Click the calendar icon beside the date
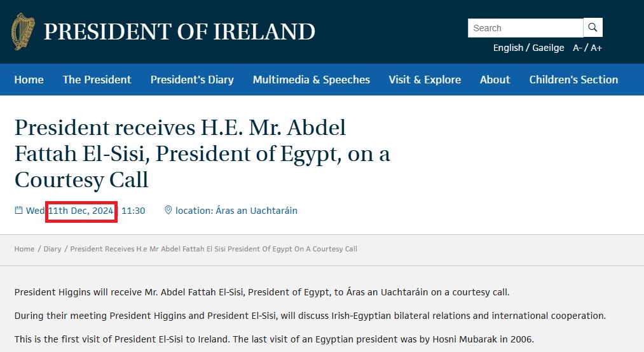The image size is (644, 352). [18, 211]
